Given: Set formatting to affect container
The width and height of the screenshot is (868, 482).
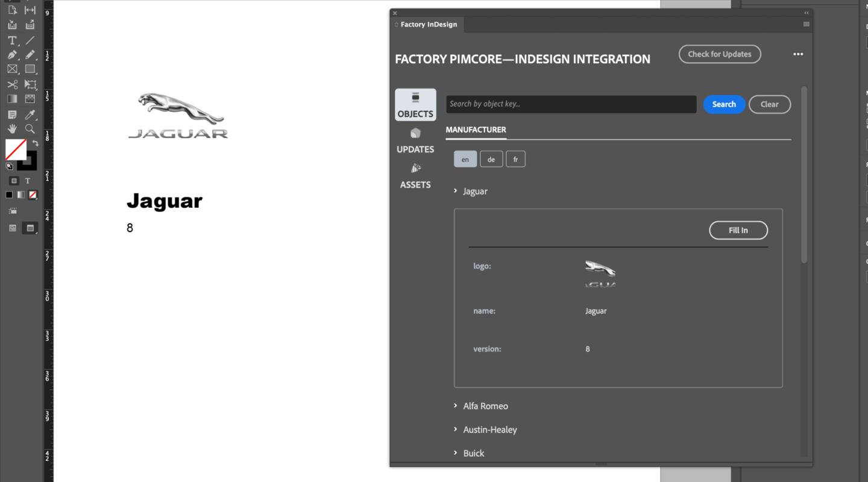Looking at the screenshot, I should coord(14,181).
